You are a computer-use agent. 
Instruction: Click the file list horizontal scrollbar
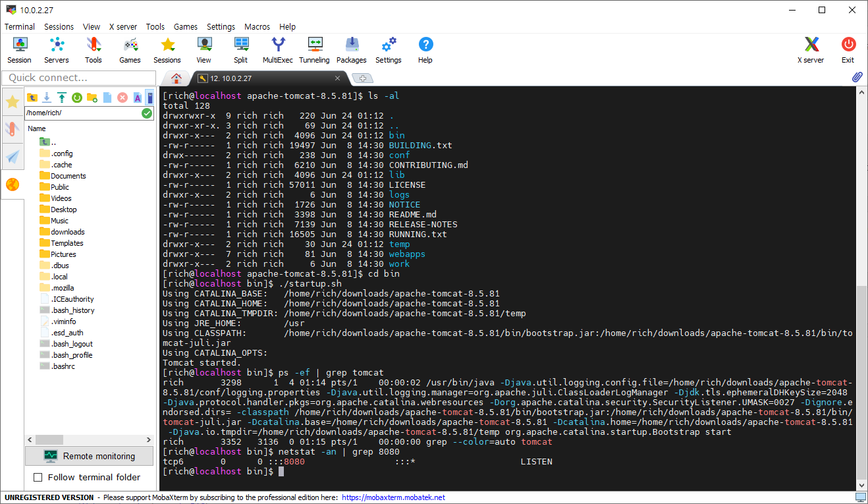pos(89,439)
